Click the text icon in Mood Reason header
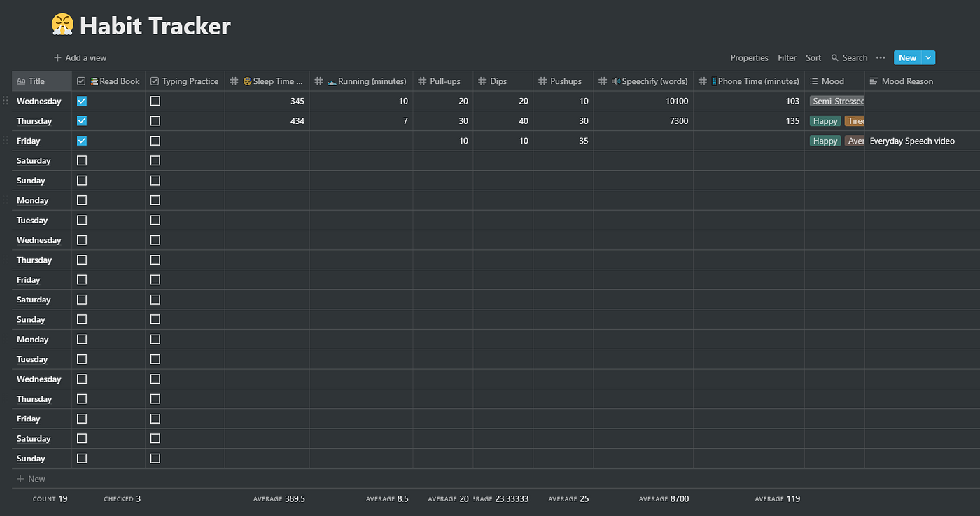This screenshot has width=980, height=516. point(874,81)
